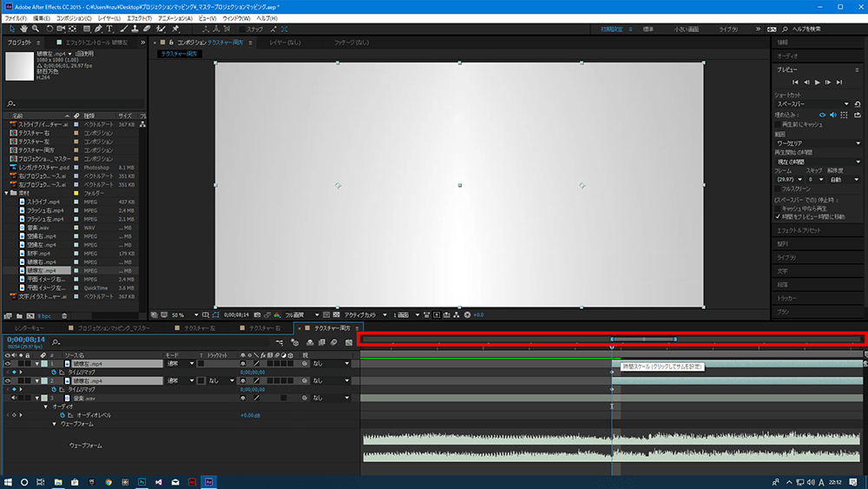Click the current timecode 0;00;08;14 in timeline

click(x=25, y=340)
